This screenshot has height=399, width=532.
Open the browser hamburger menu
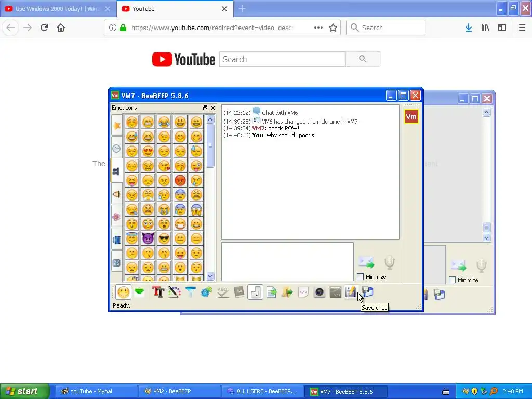(522, 28)
